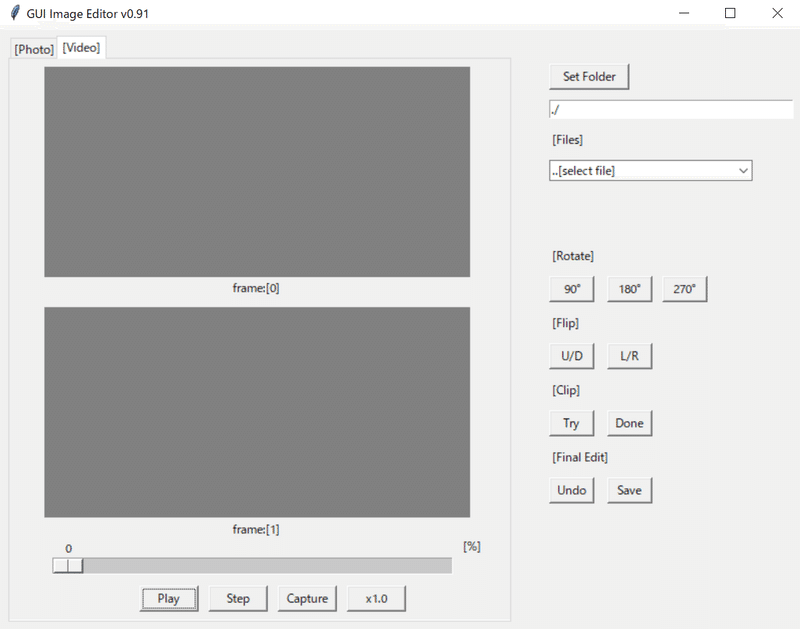Maximize the GUI Image Editor window
This screenshot has height=629, width=800.
tap(730, 13)
